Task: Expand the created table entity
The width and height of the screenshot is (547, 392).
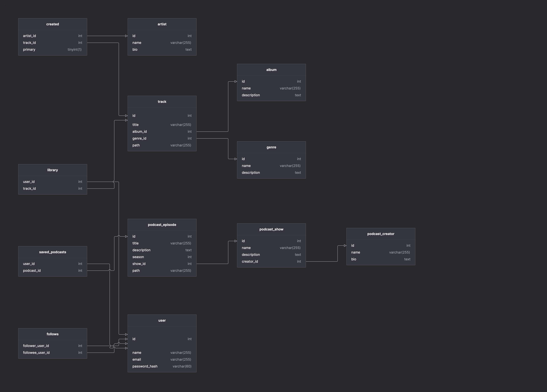Action: tap(53, 23)
